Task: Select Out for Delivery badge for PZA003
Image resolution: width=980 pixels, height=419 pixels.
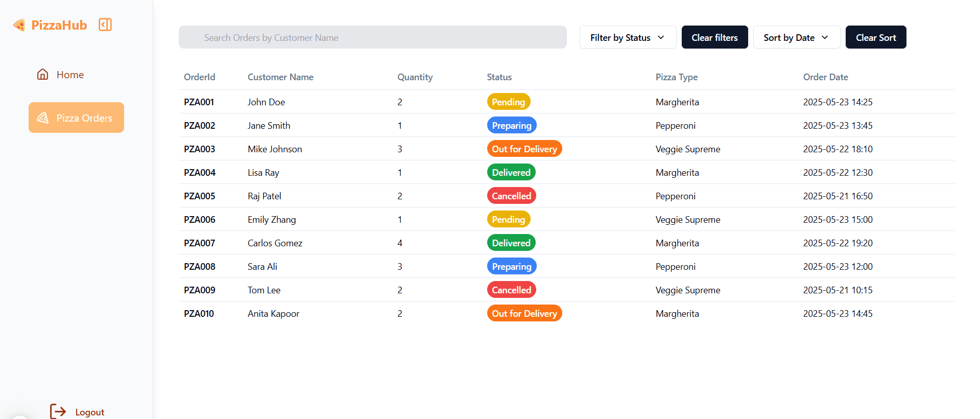Action: 524,149
